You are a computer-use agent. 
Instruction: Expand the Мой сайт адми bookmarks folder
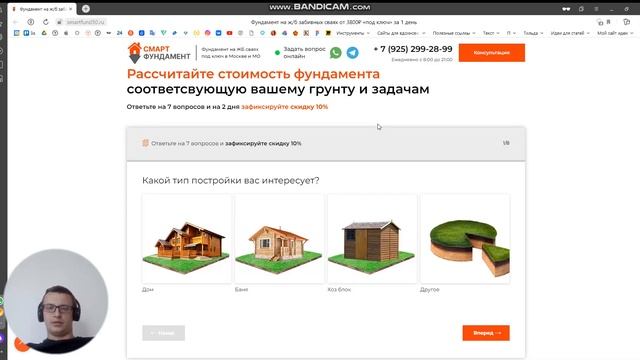tap(615, 33)
